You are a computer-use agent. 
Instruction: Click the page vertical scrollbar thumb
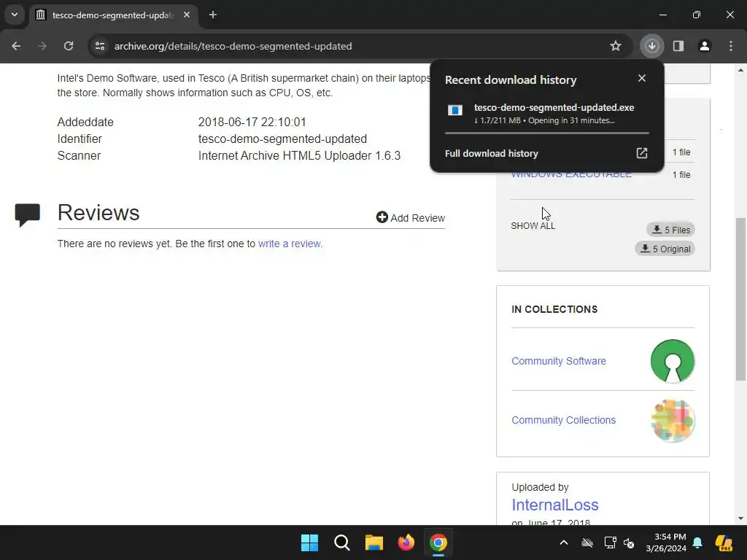tap(740, 299)
